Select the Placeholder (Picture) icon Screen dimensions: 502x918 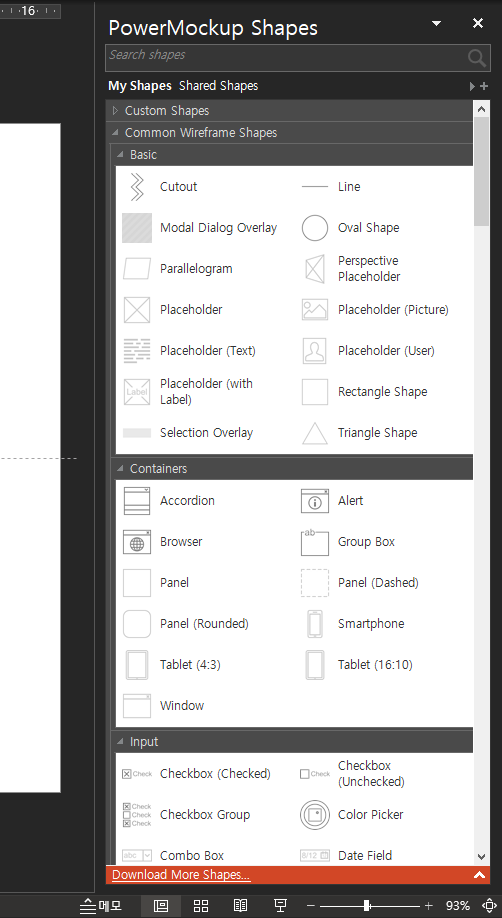click(315, 310)
